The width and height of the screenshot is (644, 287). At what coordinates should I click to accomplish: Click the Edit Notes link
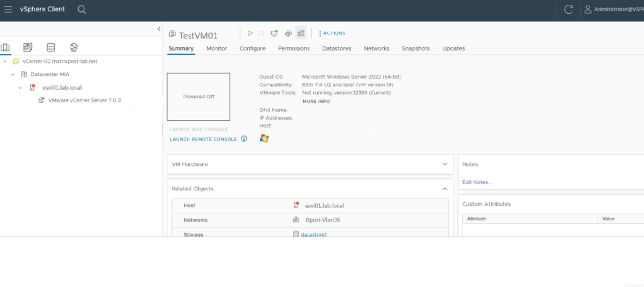click(x=477, y=182)
